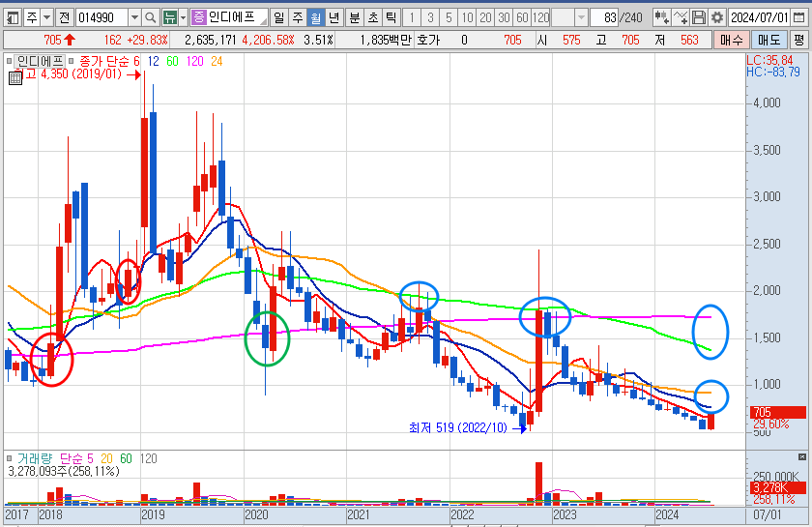Click the 평 button
The image size is (812, 527).
click(x=799, y=40)
